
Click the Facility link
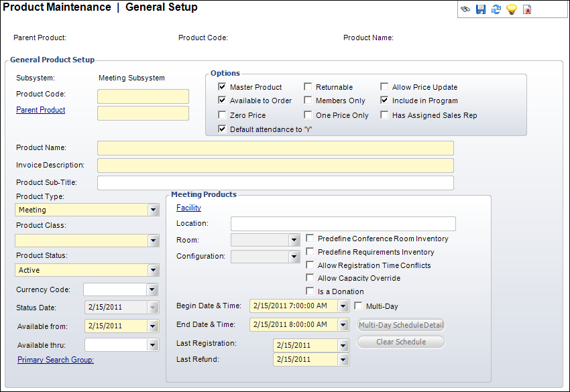coord(188,208)
